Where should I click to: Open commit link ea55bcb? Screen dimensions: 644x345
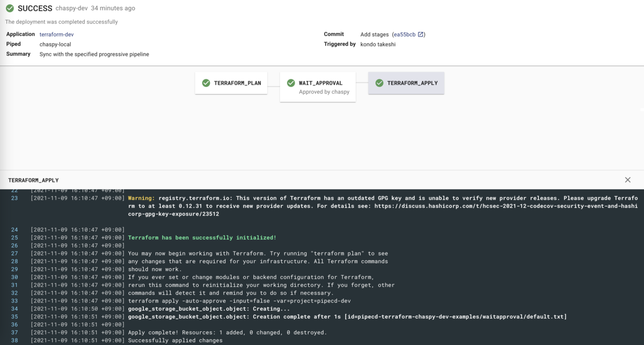pyautogui.click(x=406, y=34)
